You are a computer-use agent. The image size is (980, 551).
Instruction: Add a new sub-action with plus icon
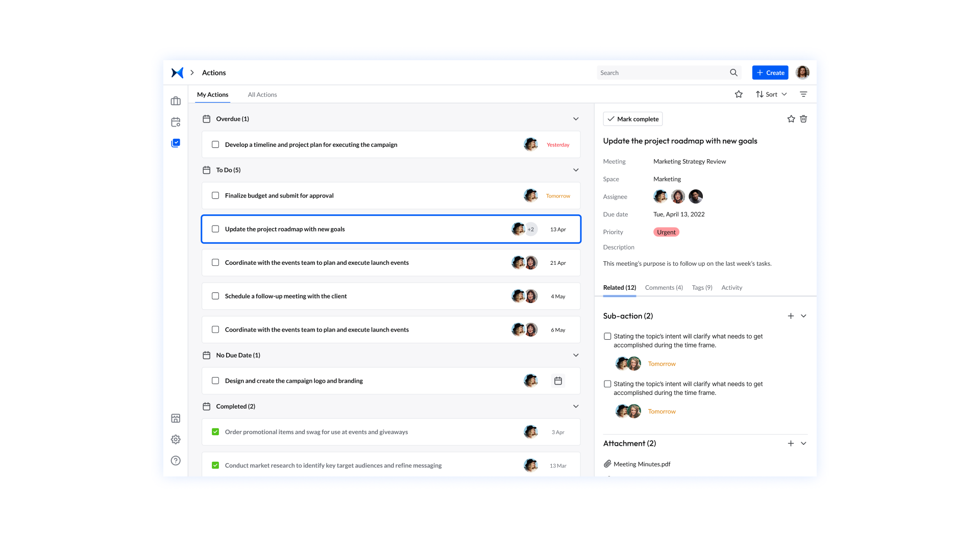tap(791, 316)
